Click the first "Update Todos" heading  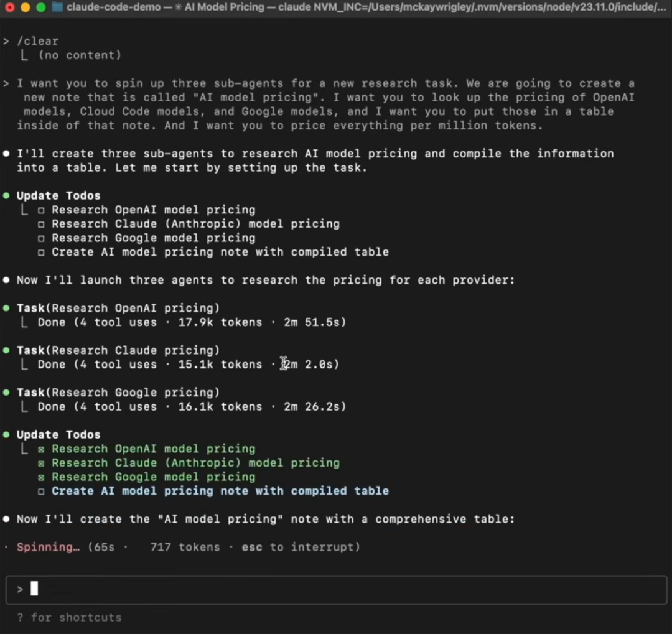[58, 195]
